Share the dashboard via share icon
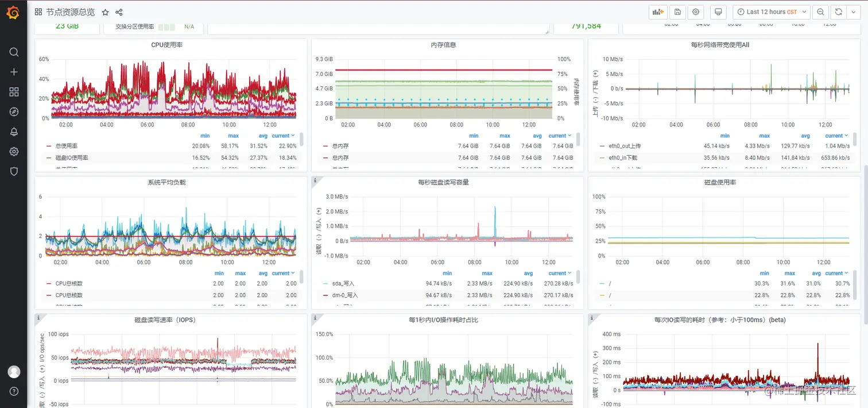The image size is (868, 408). click(x=119, y=12)
